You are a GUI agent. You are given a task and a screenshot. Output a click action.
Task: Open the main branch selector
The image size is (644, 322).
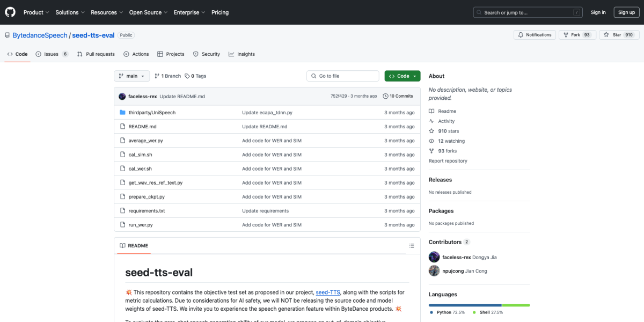click(131, 76)
